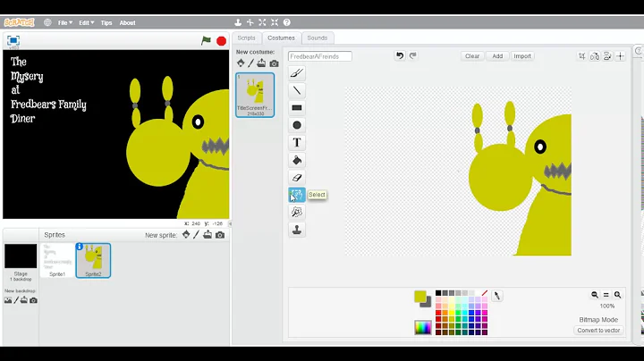644x361 pixels.
Task: Pick black from the palette
Action: [x=438, y=293]
